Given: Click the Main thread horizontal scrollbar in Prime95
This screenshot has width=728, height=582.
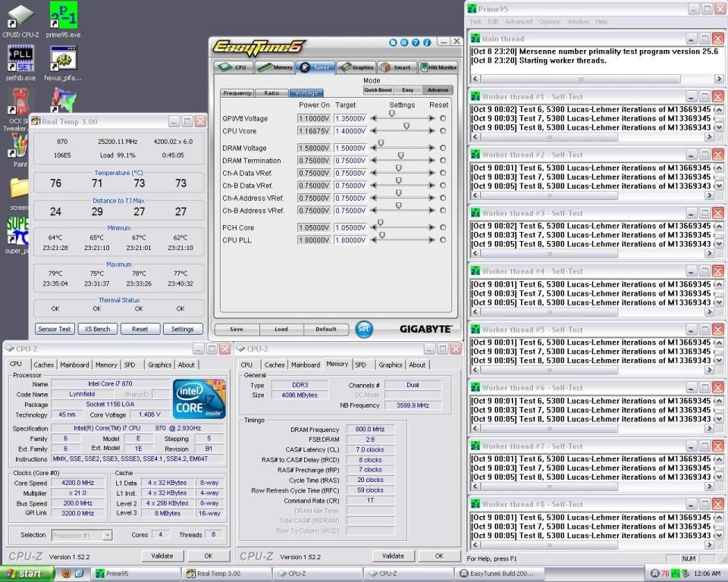Looking at the screenshot, I should point(597,79).
